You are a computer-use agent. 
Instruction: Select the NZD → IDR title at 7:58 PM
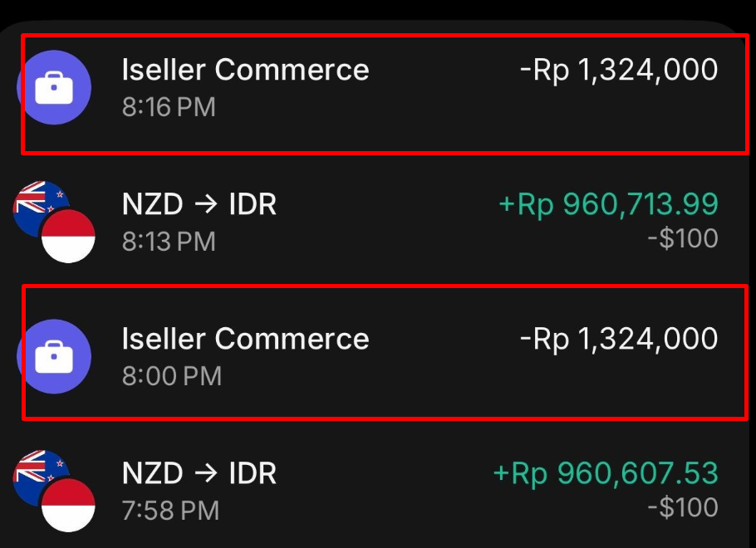(x=199, y=473)
